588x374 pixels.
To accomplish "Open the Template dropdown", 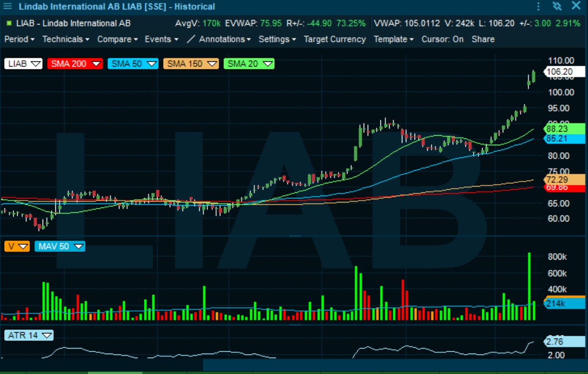I will coord(394,39).
